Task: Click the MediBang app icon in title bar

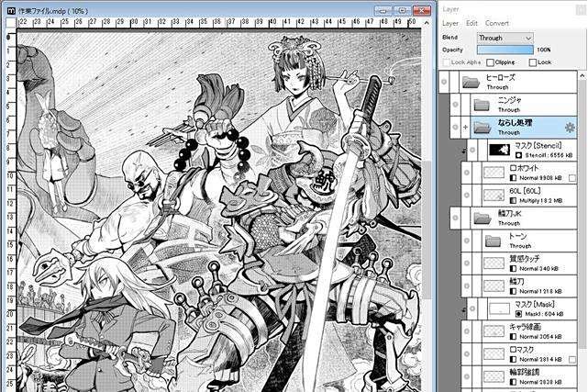Action: point(11,11)
